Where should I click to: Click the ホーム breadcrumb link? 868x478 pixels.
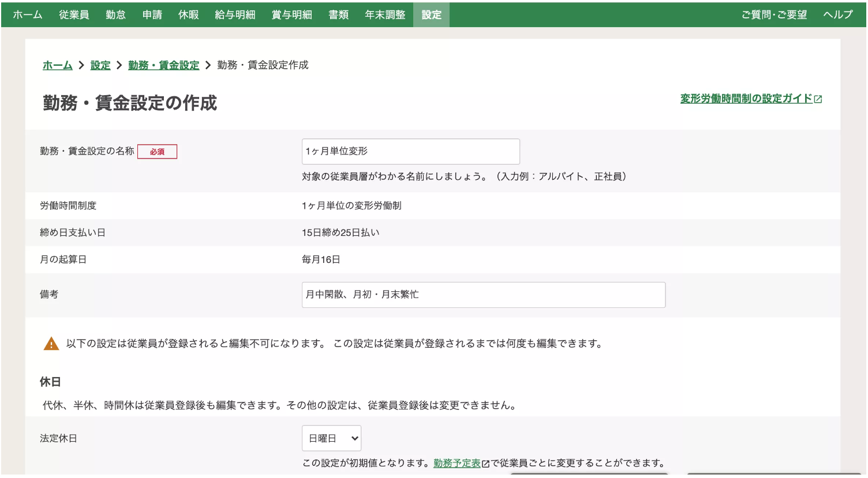click(x=57, y=65)
